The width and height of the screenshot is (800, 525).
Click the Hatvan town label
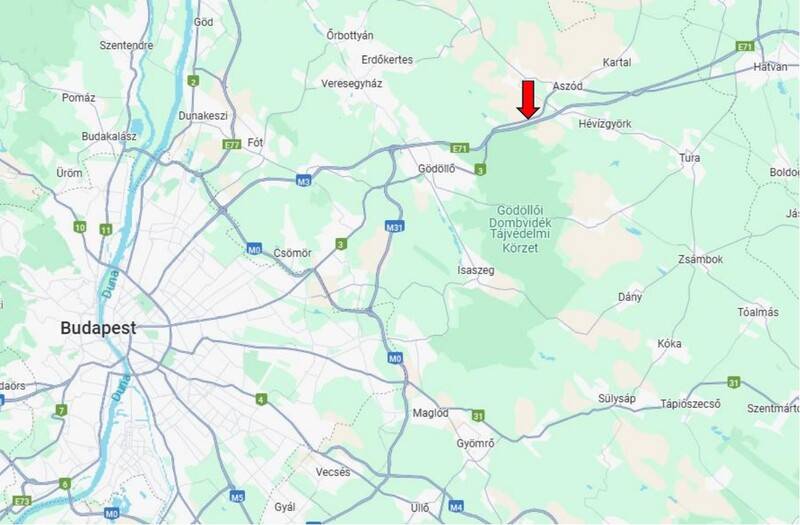click(770, 67)
